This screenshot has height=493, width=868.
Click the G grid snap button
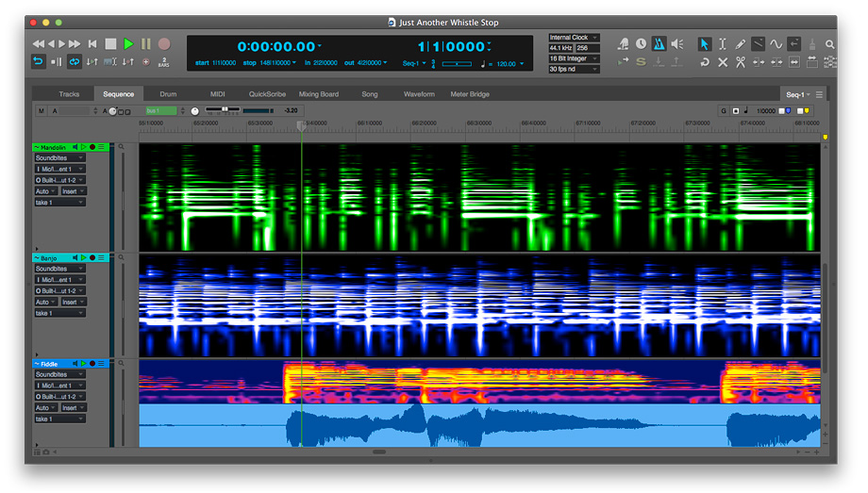(x=723, y=110)
